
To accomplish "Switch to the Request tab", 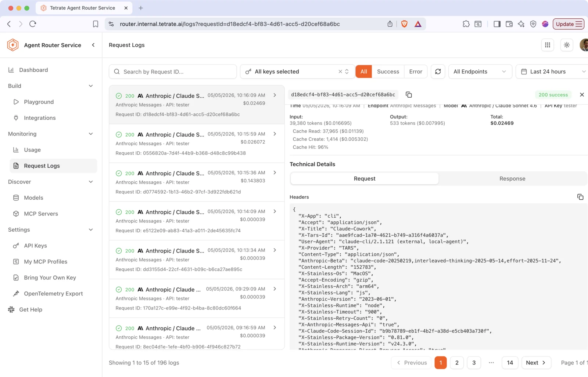I will (x=365, y=179).
